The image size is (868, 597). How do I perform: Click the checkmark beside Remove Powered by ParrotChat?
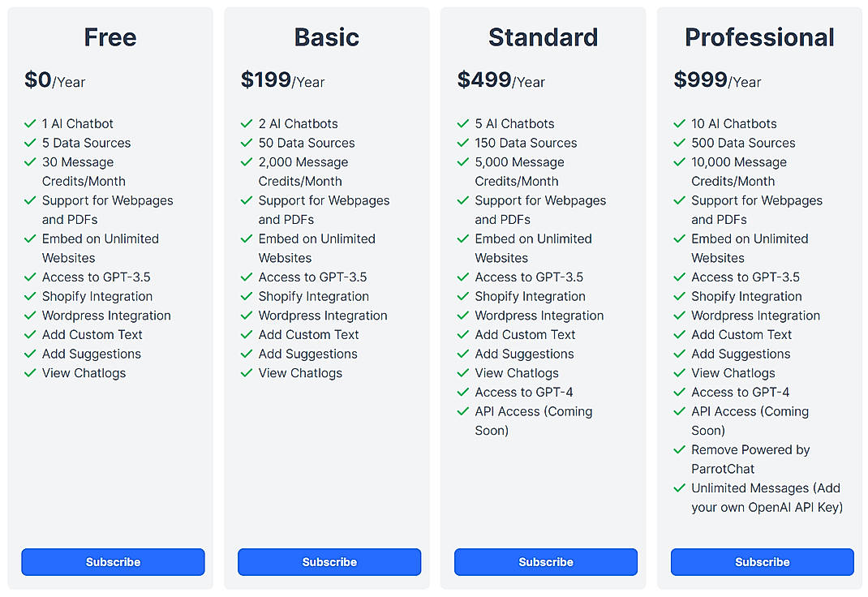pyautogui.click(x=679, y=450)
